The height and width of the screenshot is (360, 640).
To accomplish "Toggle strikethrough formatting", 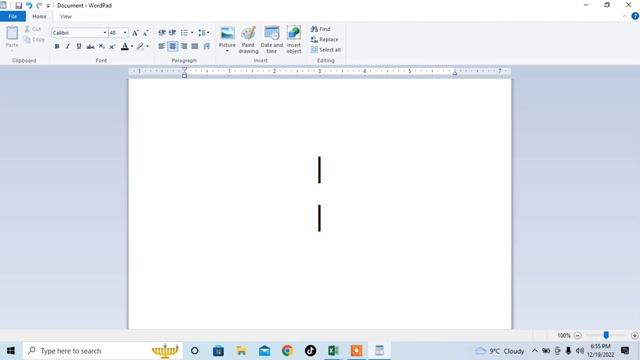I will pyautogui.click(x=90, y=46).
